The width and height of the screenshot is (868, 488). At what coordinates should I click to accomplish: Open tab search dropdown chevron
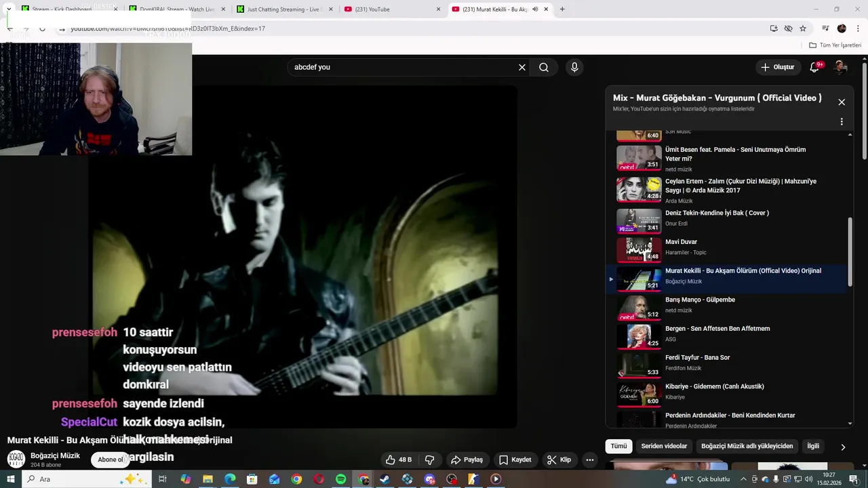(x=9, y=9)
